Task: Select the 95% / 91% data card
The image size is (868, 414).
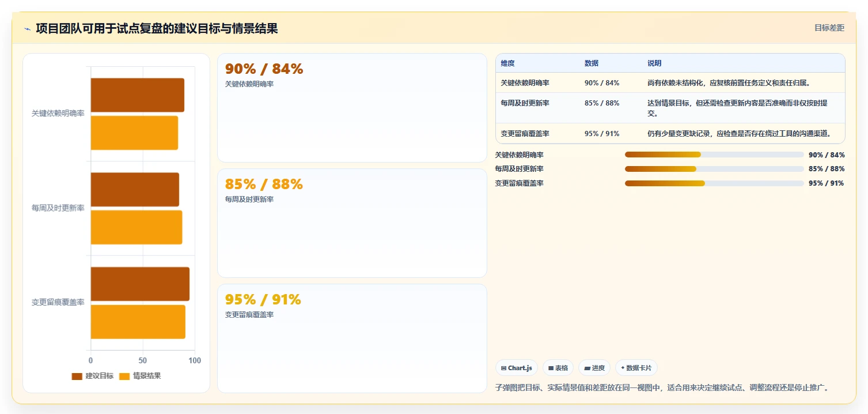Action: (x=352, y=338)
